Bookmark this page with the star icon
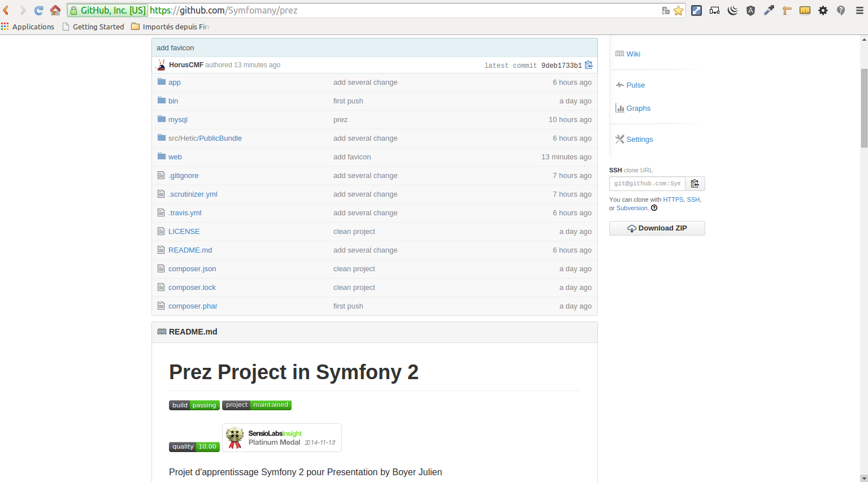The height and width of the screenshot is (482, 868). [679, 10]
